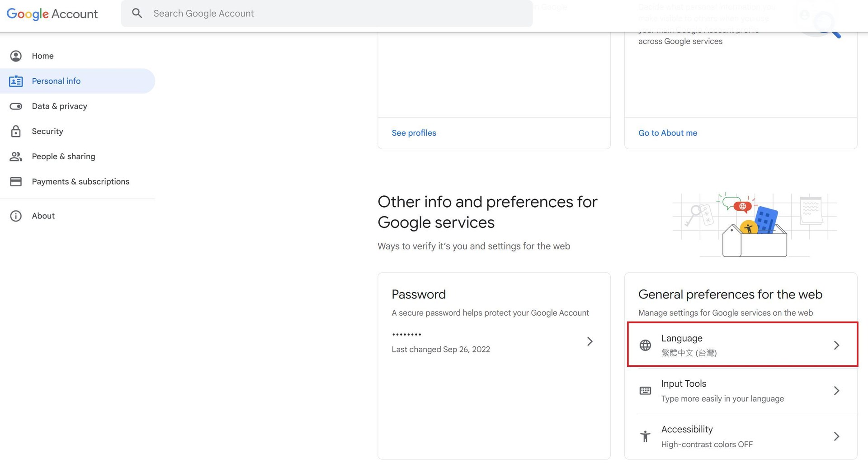
Task: Select Personal info in the sidebar
Action: tap(56, 81)
